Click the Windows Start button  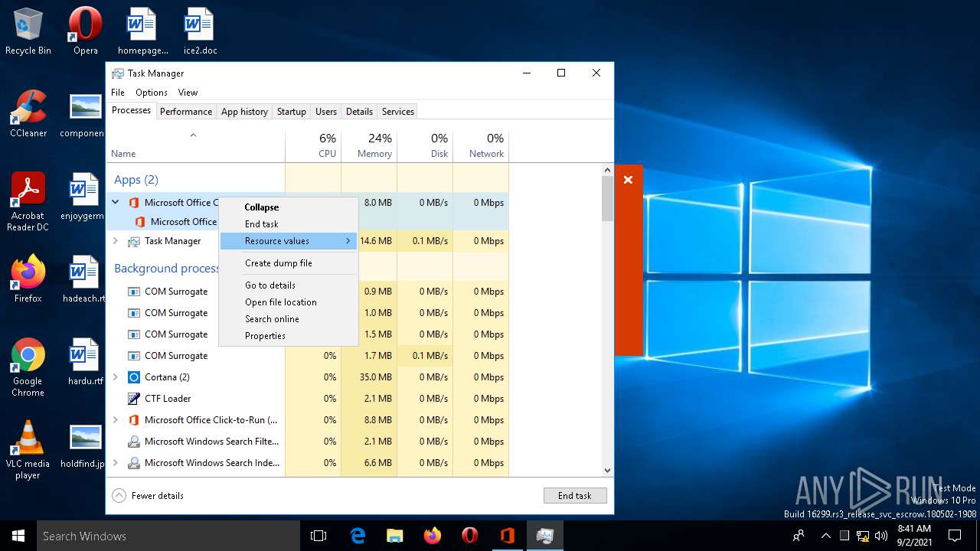(18, 536)
